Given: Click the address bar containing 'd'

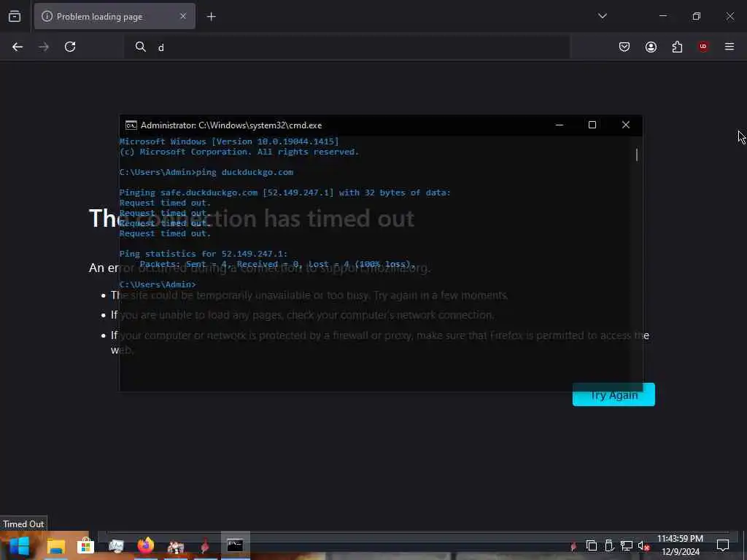Looking at the screenshot, I should 348,47.
